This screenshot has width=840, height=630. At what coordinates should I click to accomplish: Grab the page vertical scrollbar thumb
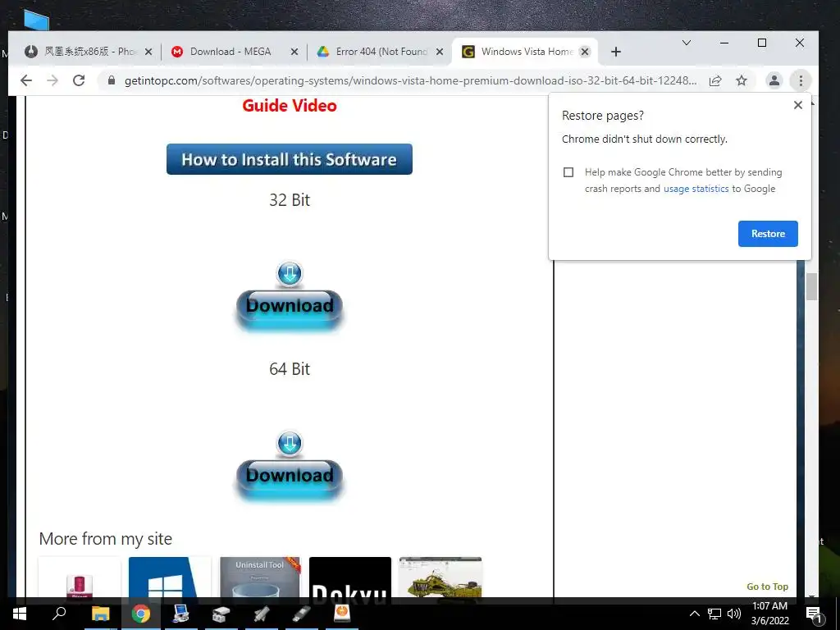[x=811, y=286]
